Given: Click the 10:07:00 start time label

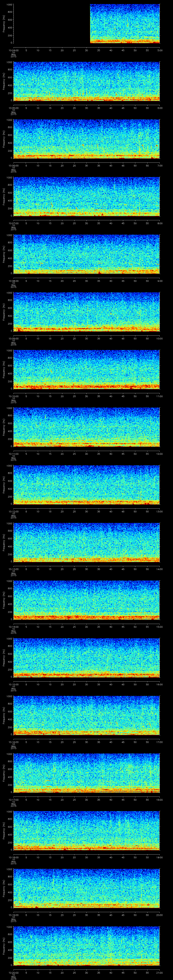Looking at the screenshot, I should [x=13, y=223].
